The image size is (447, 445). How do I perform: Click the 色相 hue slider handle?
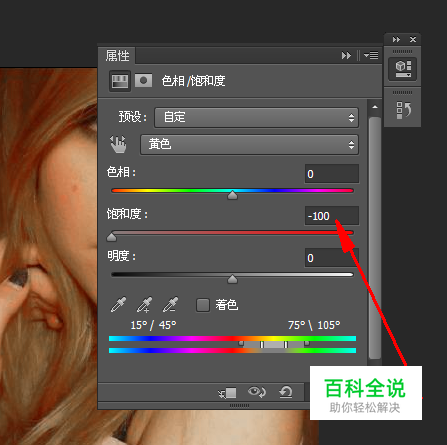pos(232,195)
